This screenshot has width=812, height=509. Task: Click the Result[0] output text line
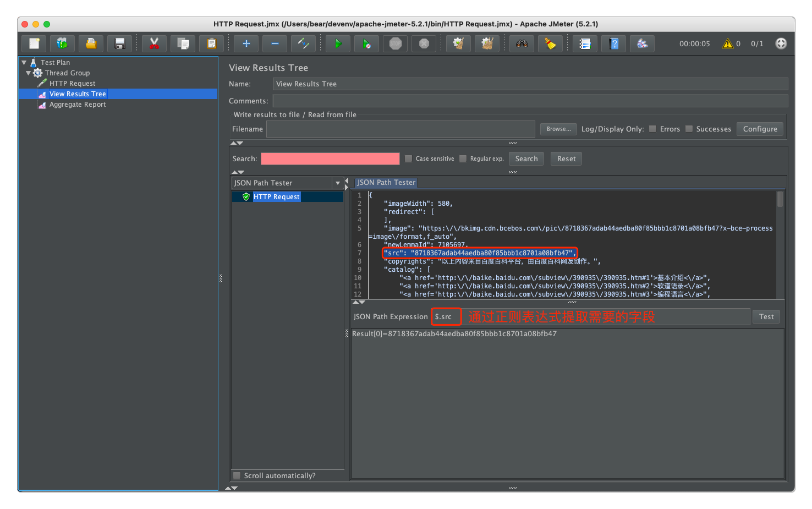pos(454,333)
